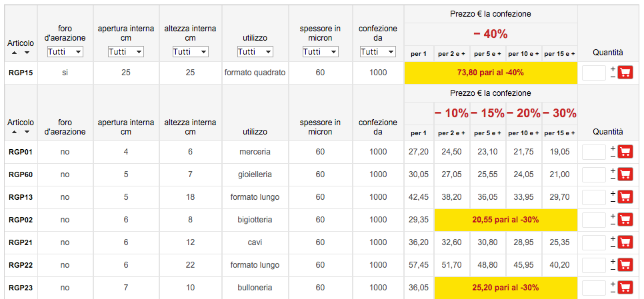
Task: Open the utilizzo filter dropdown
Action: click(x=255, y=52)
